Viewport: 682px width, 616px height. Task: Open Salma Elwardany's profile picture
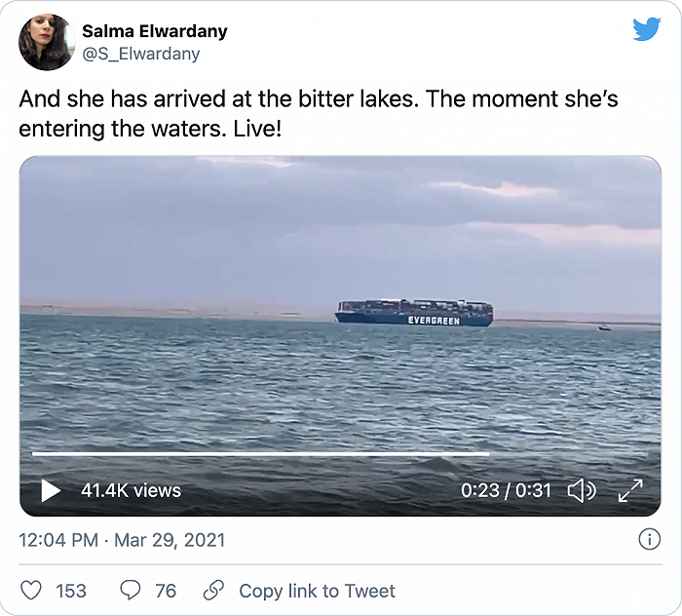[46, 42]
